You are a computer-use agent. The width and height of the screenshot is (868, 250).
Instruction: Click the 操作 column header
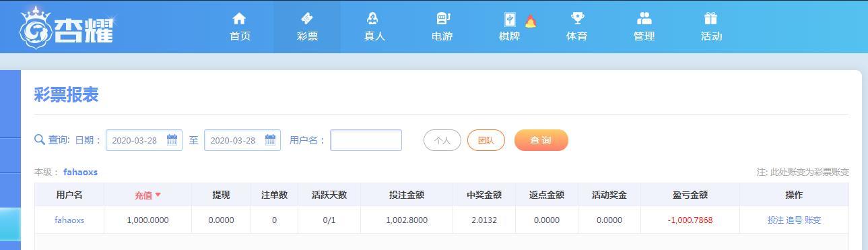tap(794, 195)
